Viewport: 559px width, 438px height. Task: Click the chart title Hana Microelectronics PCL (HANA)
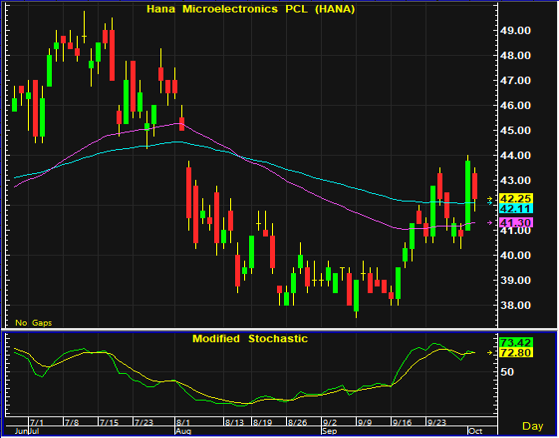[251, 9]
